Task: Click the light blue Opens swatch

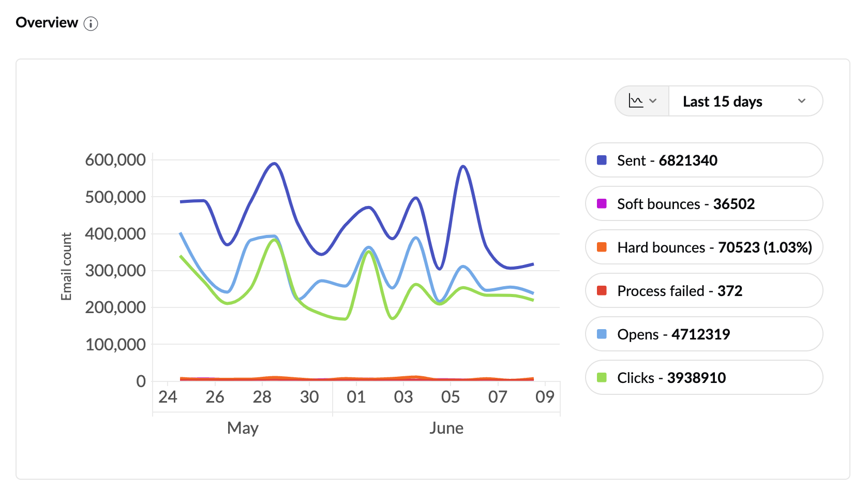Action: pyautogui.click(x=602, y=334)
